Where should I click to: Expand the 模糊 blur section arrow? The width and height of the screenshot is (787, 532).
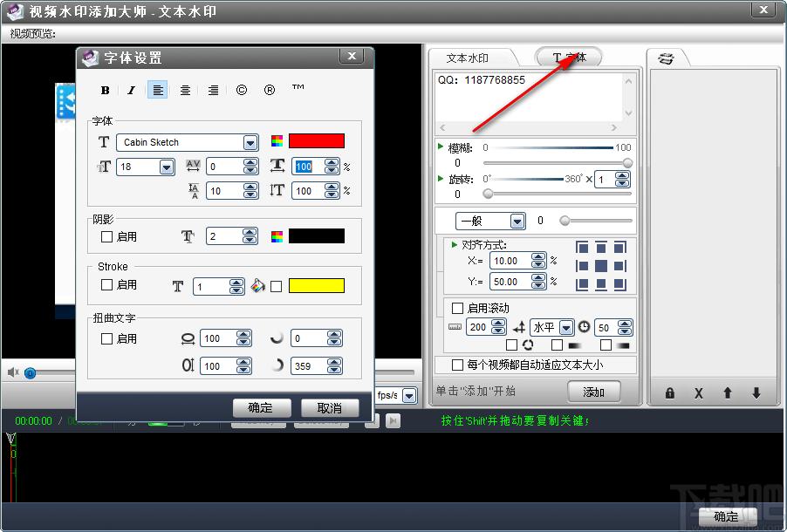pyautogui.click(x=440, y=147)
